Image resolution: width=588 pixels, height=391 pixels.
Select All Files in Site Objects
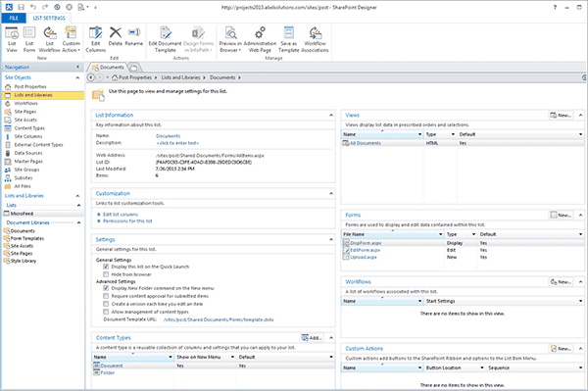[x=23, y=186]
